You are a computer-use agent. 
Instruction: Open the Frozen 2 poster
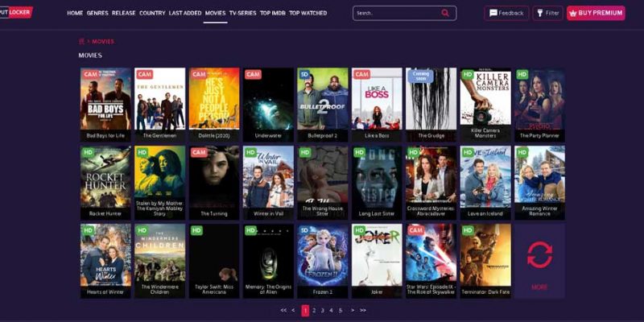323,261
